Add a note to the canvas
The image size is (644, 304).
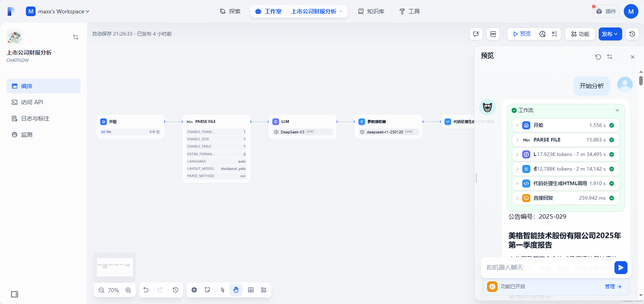click(x=208, y=290)
